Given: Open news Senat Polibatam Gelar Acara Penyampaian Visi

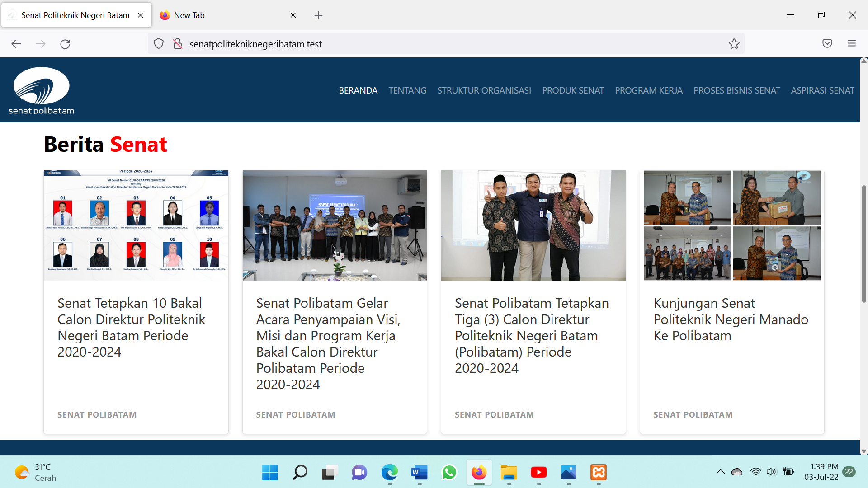Looking at the screenshot, I should point(329,344).
